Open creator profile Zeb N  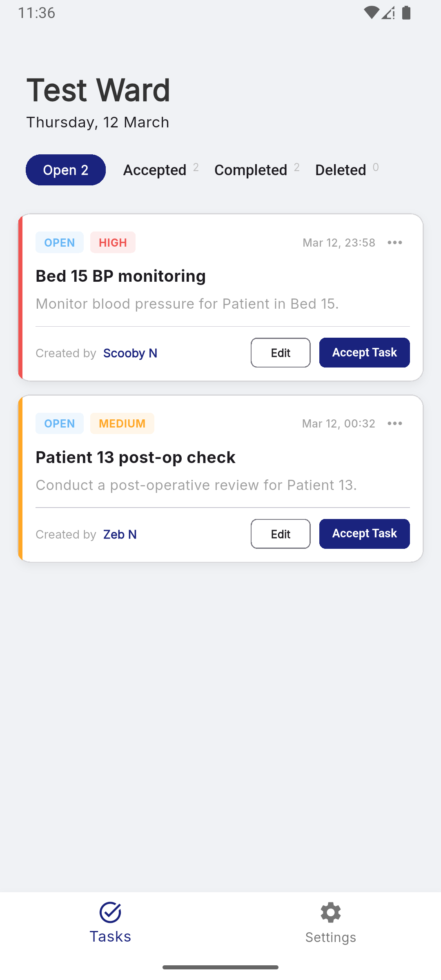coord(120,535)
